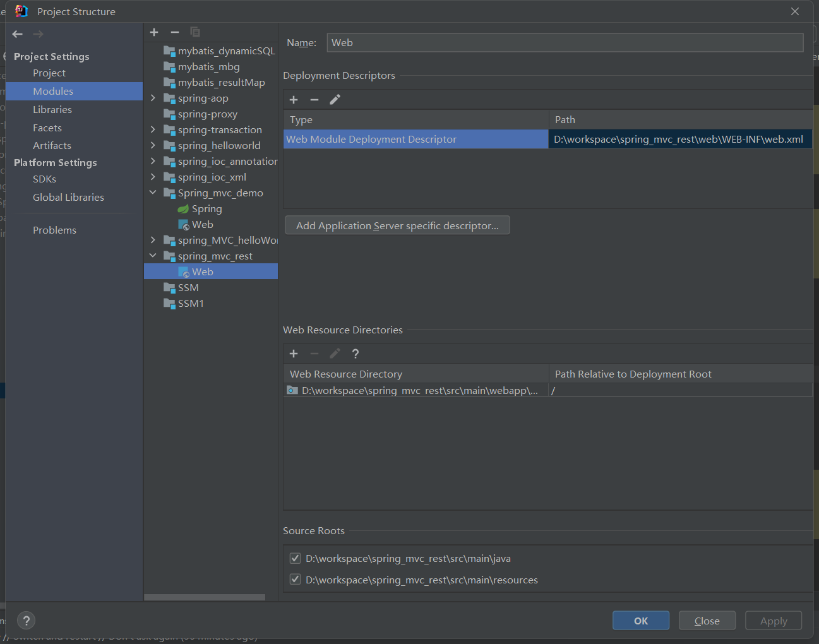The width and height of the screenshot is (819, 644).
Task: Collapse the spring_mvc_rest module
Action: click(153, 256)
